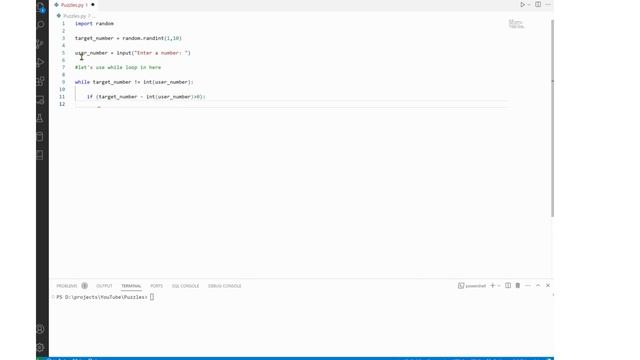The height and width of the screenshot is (360, 640).
Task: Open the new terminal launch profile dropdown
Action: (x=499, y=286)
